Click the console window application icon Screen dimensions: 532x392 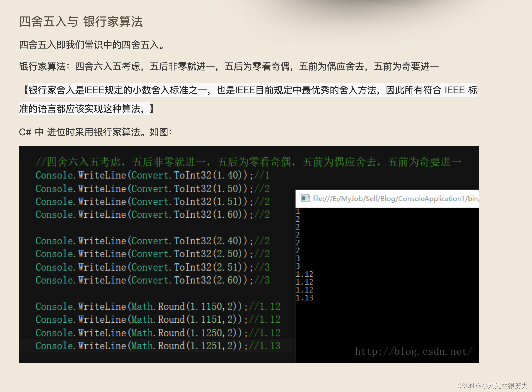(305, 198)
